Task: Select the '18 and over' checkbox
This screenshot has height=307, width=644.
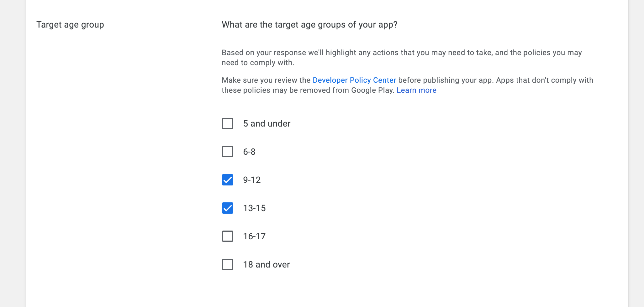Action: click(x=228, y=264)
